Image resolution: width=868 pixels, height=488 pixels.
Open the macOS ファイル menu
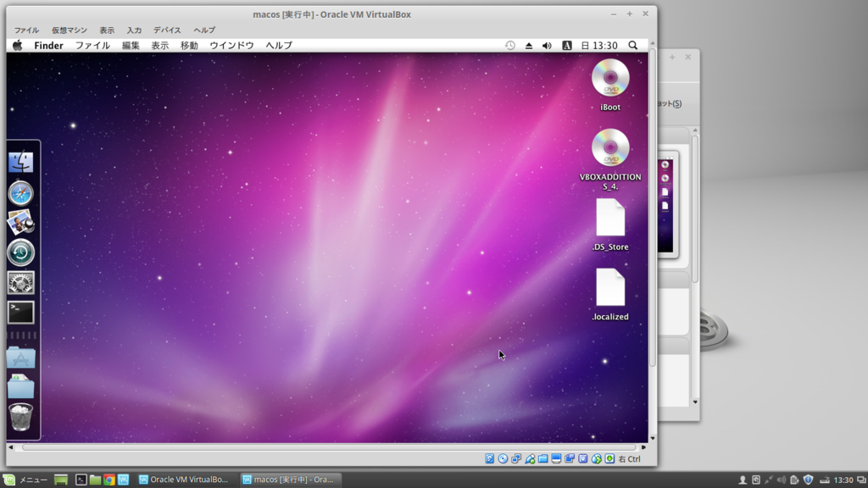pyautogui.click(x=92, y=46)
